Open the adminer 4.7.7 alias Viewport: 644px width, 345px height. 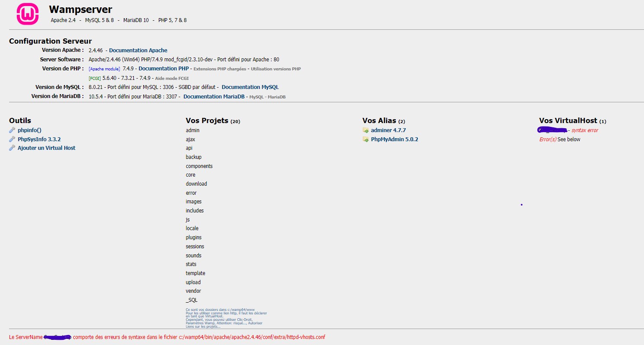point(388,130)
